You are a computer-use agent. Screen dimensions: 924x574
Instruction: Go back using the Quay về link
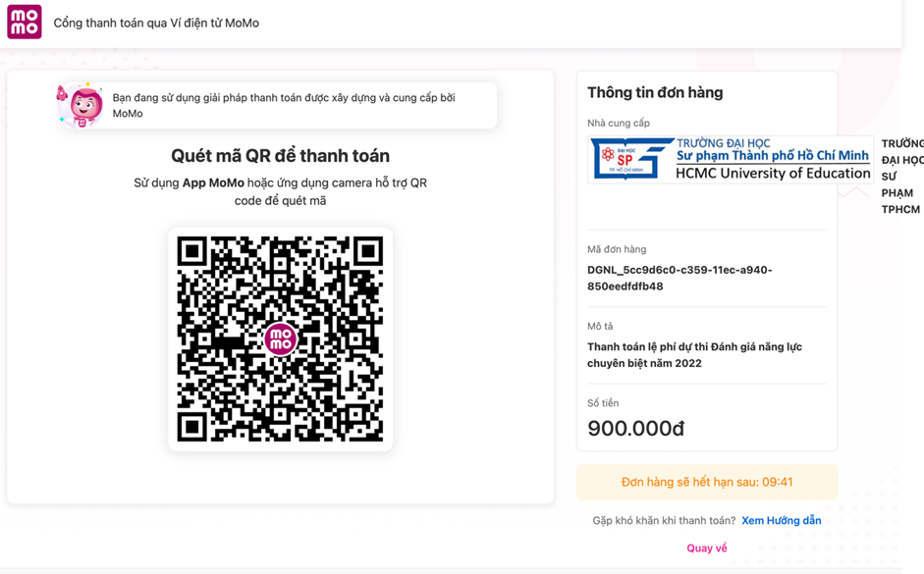[x=707, y=548]
